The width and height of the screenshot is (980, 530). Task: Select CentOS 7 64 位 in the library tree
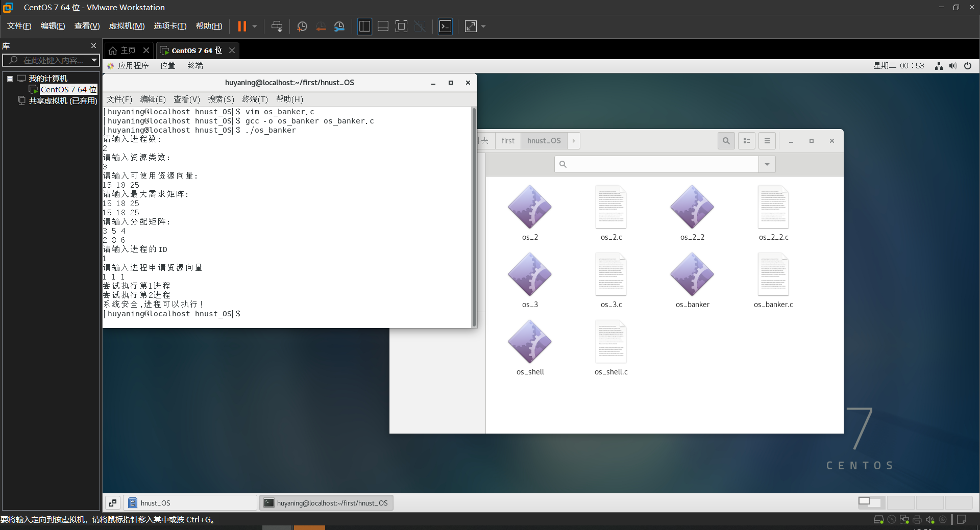tap(68, 90)
